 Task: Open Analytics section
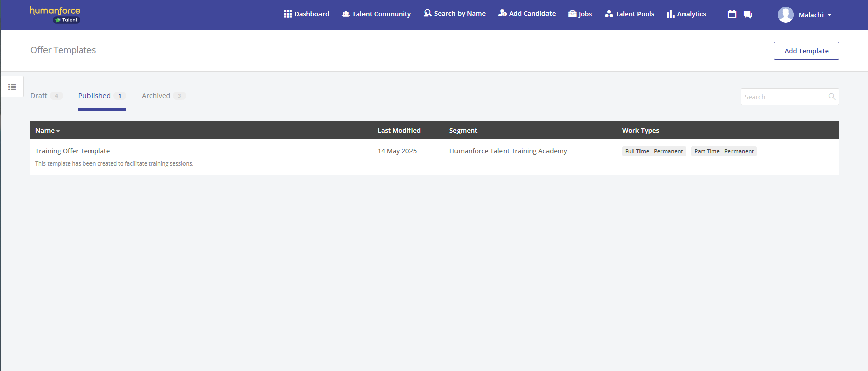pyautogui.click(x=686, y=14)
